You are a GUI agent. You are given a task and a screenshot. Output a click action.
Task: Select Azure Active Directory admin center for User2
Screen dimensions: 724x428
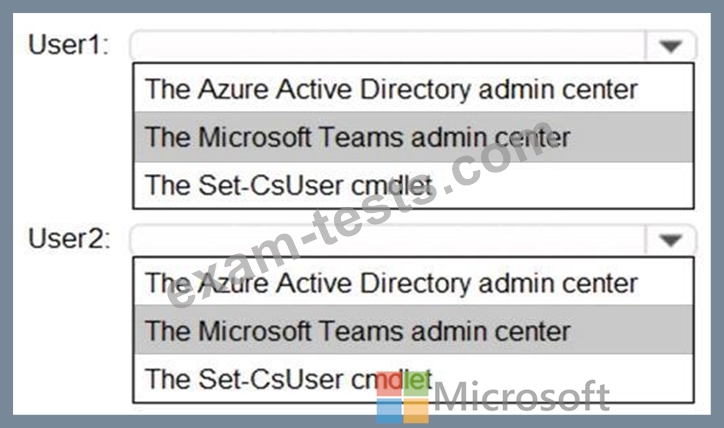[x=413, y=283]
